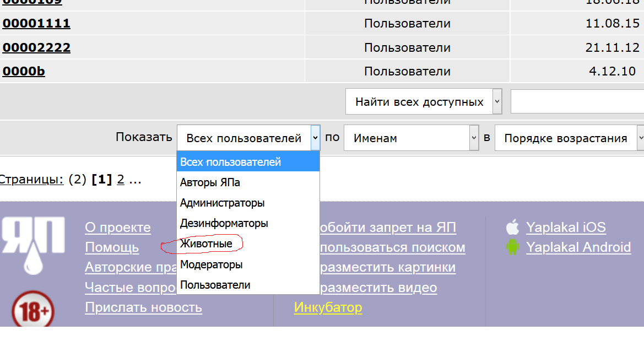Open the 'Авторские пра…' link
The image size is (644, 357).
[131, 267]
